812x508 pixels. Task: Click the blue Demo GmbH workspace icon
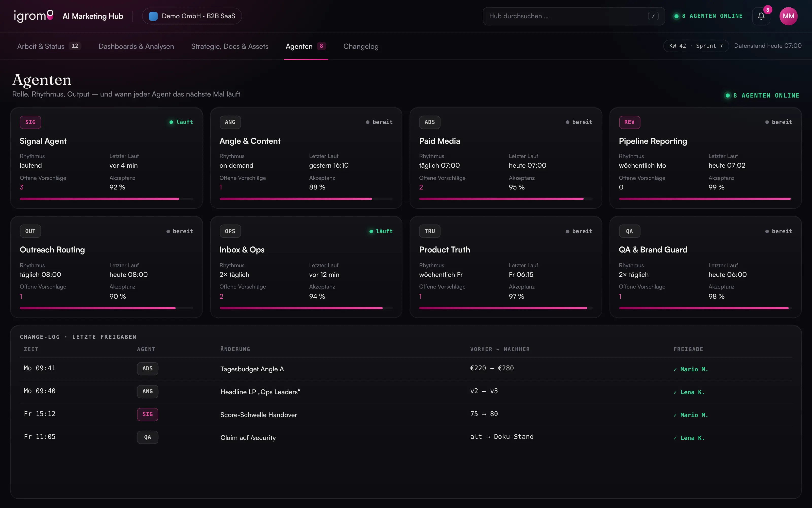153,16
